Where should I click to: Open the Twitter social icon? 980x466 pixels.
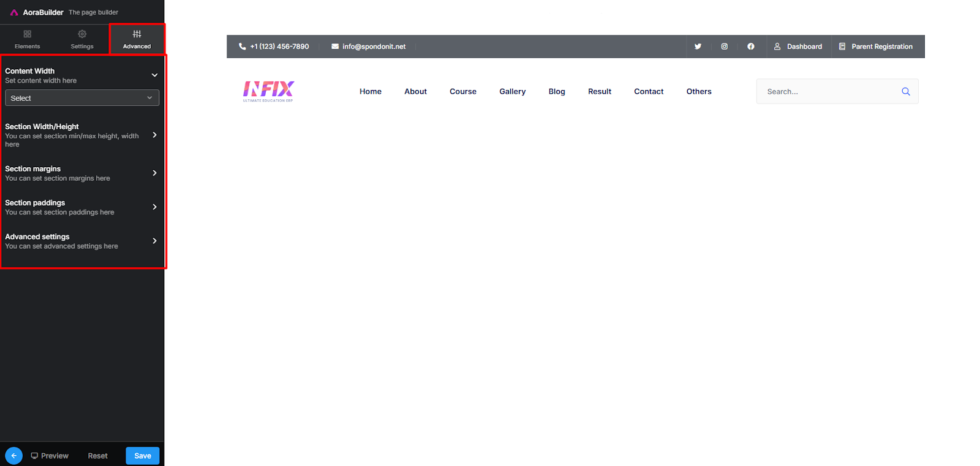click(698, 47)
